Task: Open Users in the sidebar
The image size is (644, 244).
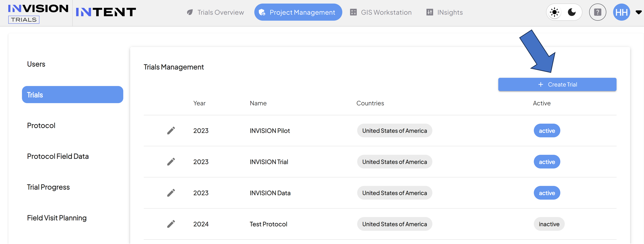Action: click(x=36, y=64)
